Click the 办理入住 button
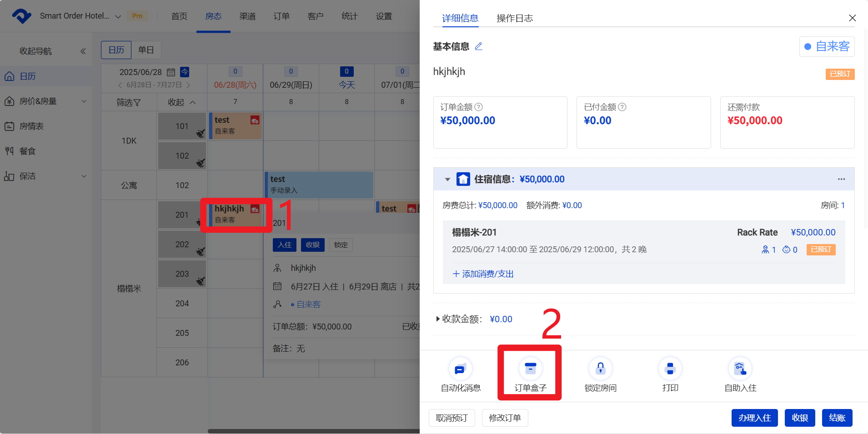This screenshot has height=434, width=868. coord(754,418)
